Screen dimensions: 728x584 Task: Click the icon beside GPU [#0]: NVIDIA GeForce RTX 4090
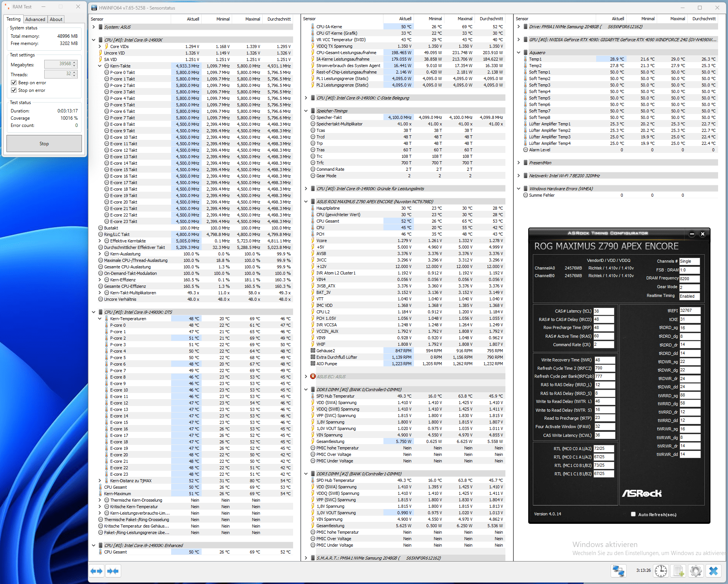click(526, 40)
